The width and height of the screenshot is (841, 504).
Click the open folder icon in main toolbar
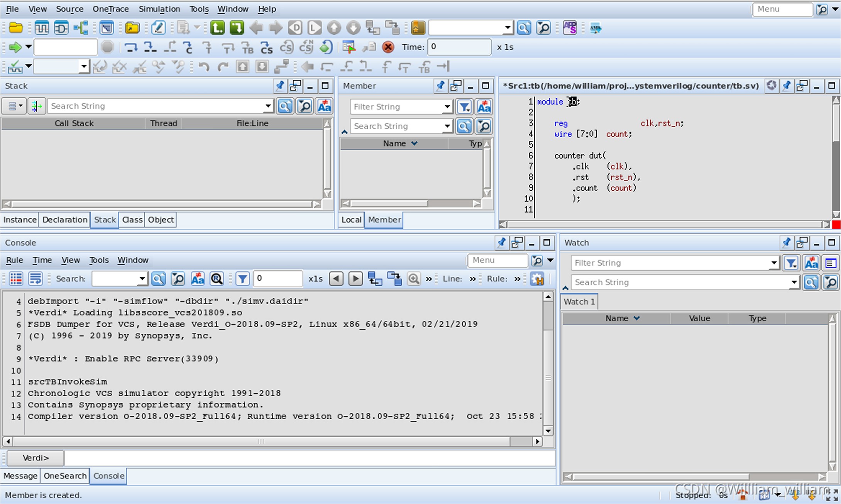pyautogui.click(x=16, y=28)
